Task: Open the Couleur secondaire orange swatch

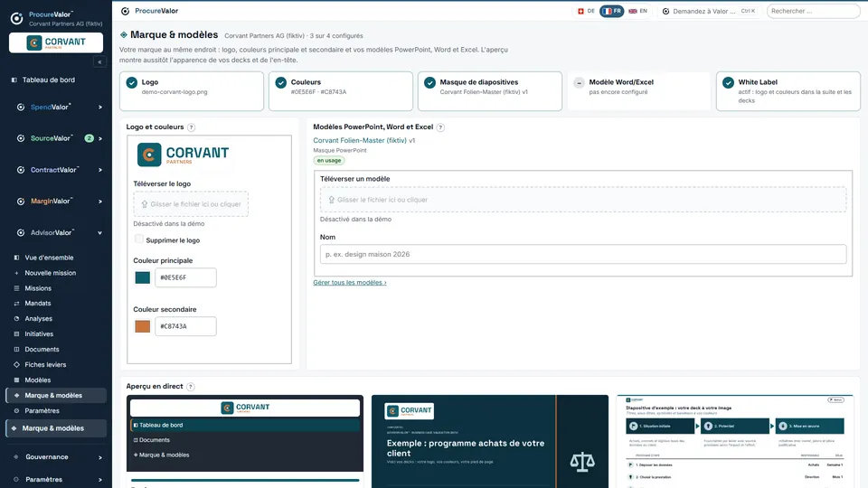Action: (142, 326)
